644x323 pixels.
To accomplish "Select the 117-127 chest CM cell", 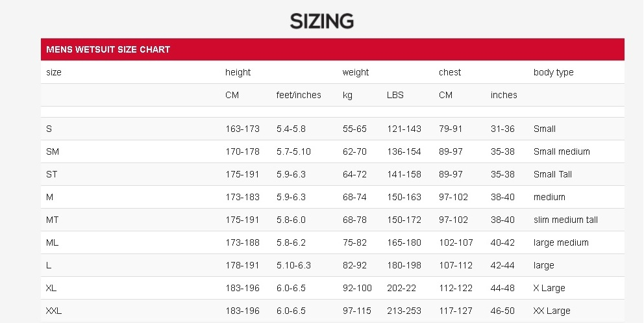I will tap(456, 311).
